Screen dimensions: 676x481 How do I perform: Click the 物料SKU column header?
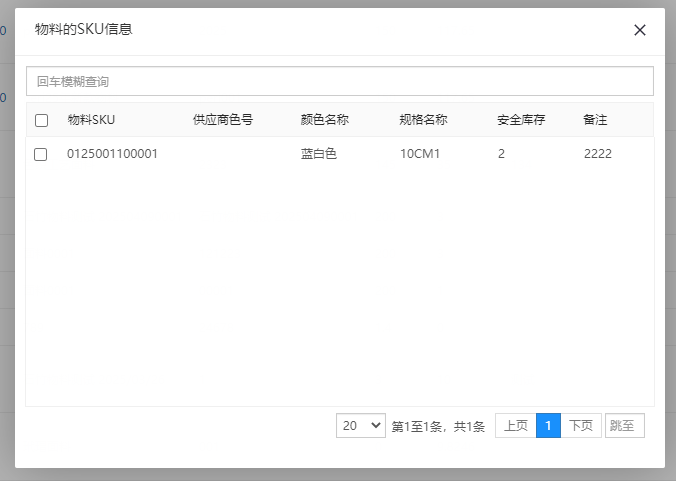point(91,120)
